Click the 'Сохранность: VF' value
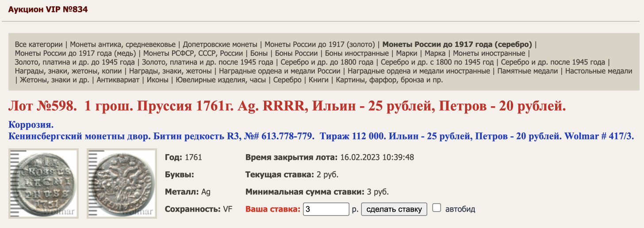Viewport: 644px width, 228px height. 198,209
